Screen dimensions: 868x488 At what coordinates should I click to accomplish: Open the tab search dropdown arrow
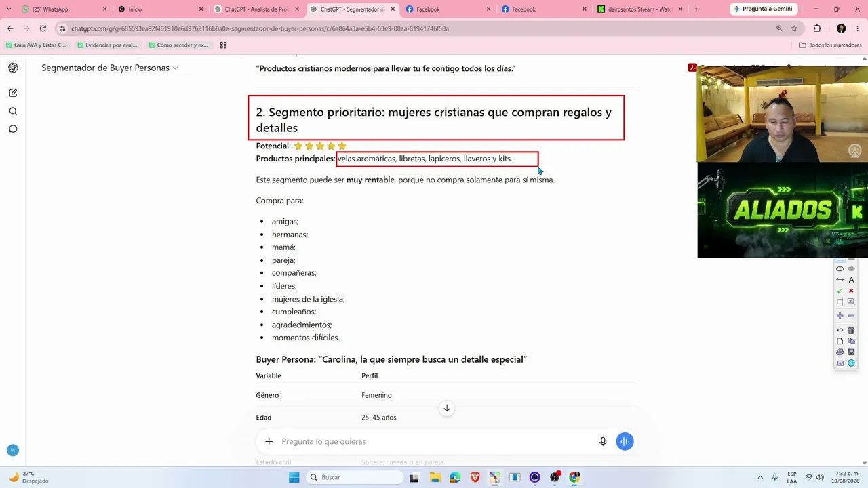(8, 9)
